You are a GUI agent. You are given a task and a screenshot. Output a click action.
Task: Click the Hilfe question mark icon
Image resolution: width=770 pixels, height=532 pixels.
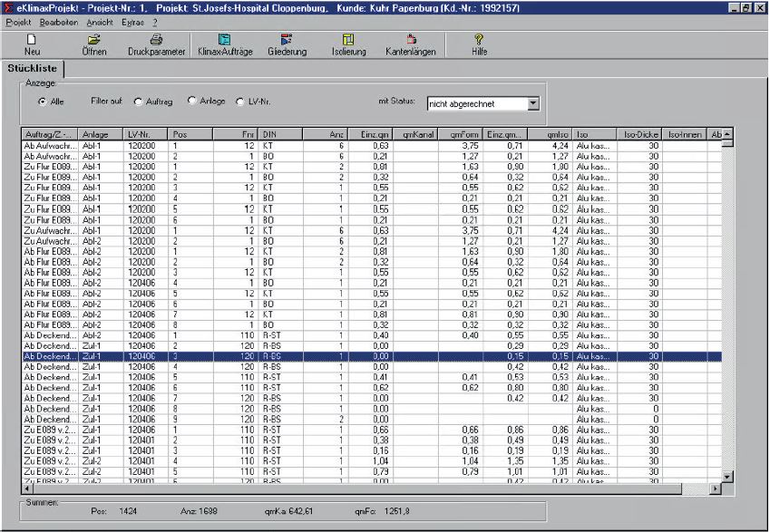tap(479, 40)
